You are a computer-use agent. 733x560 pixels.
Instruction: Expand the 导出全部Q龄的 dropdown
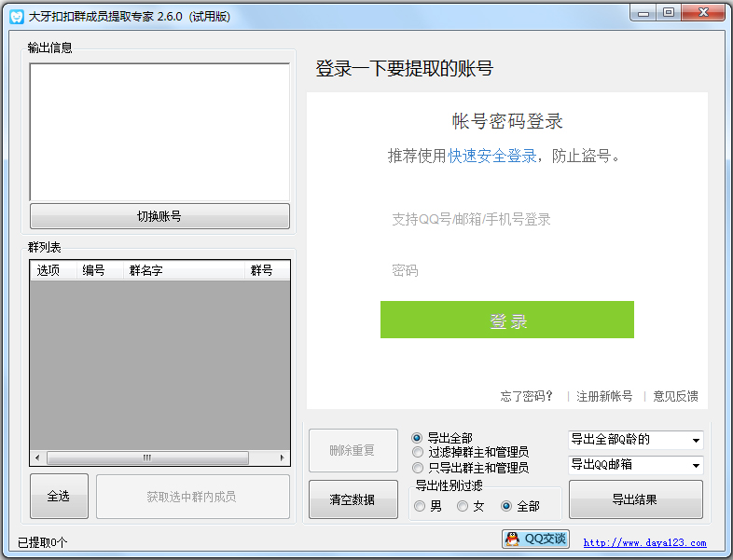pos(635,440)
